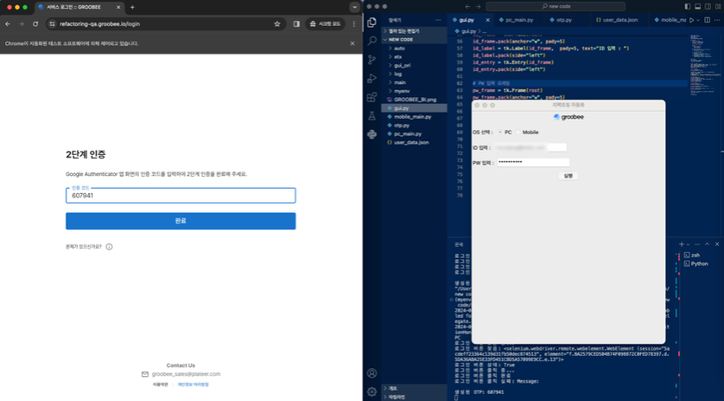This screenshot has width=724, height=401.
Task: Collapse the NEW CODE folder section
Action: tap(414, 40)
